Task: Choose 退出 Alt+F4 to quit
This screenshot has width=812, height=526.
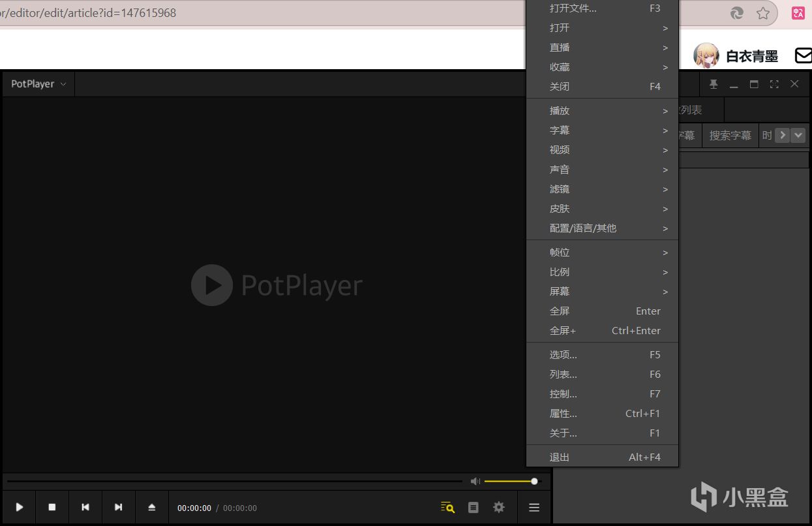Action: coord(603,457)
